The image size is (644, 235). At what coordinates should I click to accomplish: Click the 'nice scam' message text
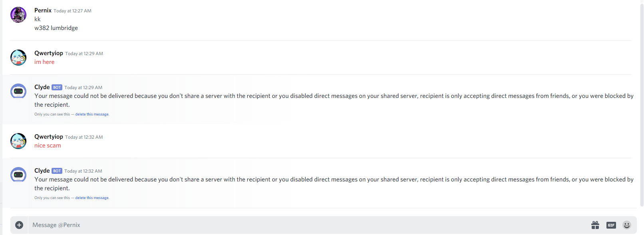pyautogui.click(x=48, y=145)
